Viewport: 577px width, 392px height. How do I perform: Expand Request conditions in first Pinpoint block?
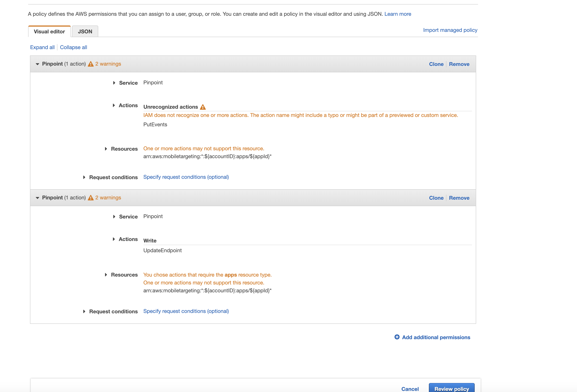[x=84, y=177]
